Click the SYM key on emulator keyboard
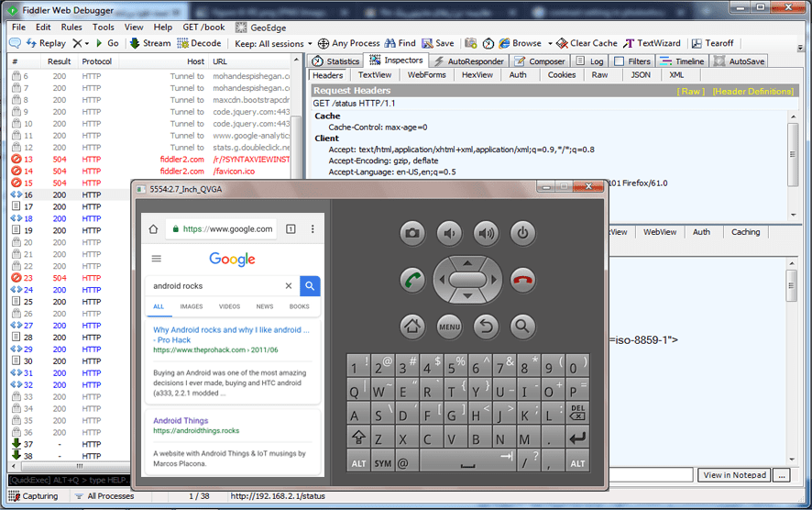812x510 pixels. (x=383, y=460)
